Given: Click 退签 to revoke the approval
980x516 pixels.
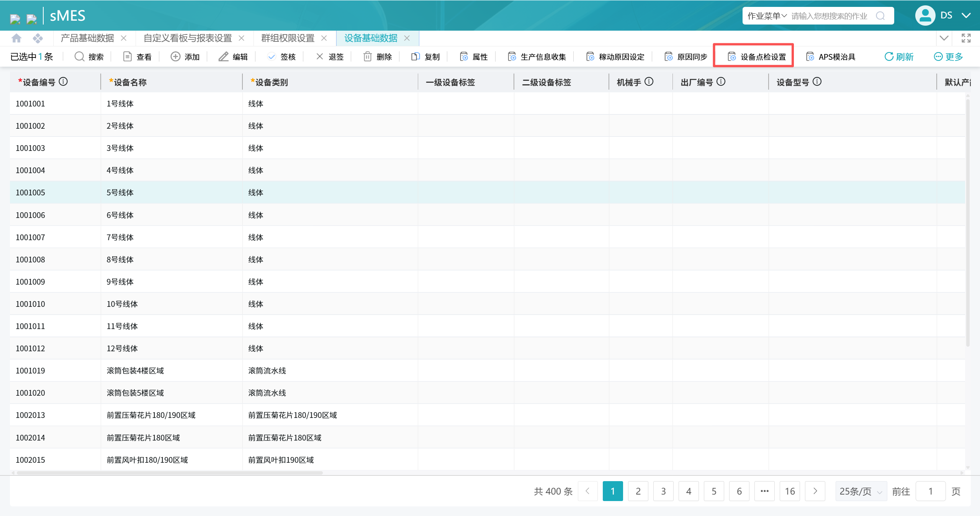Looking at the screenshot, I should coord(329,57).
